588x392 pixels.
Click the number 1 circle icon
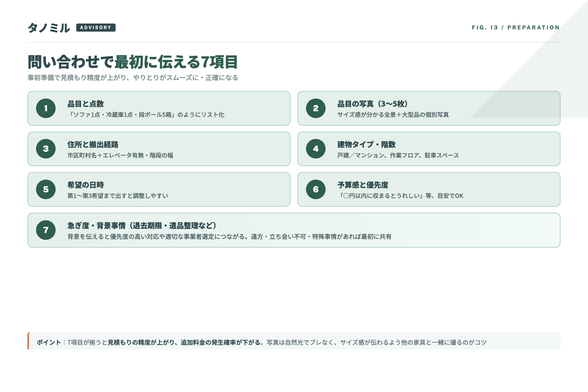(46, 108)
